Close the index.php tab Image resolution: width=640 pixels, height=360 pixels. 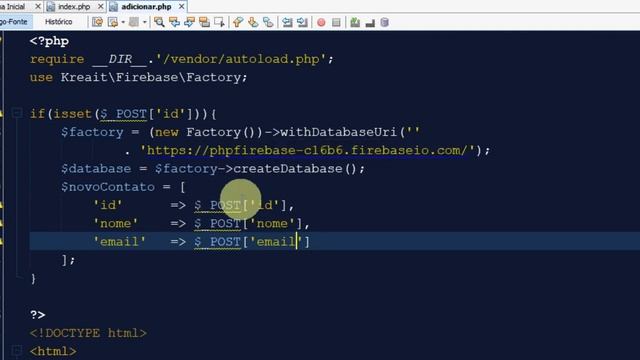100,7
